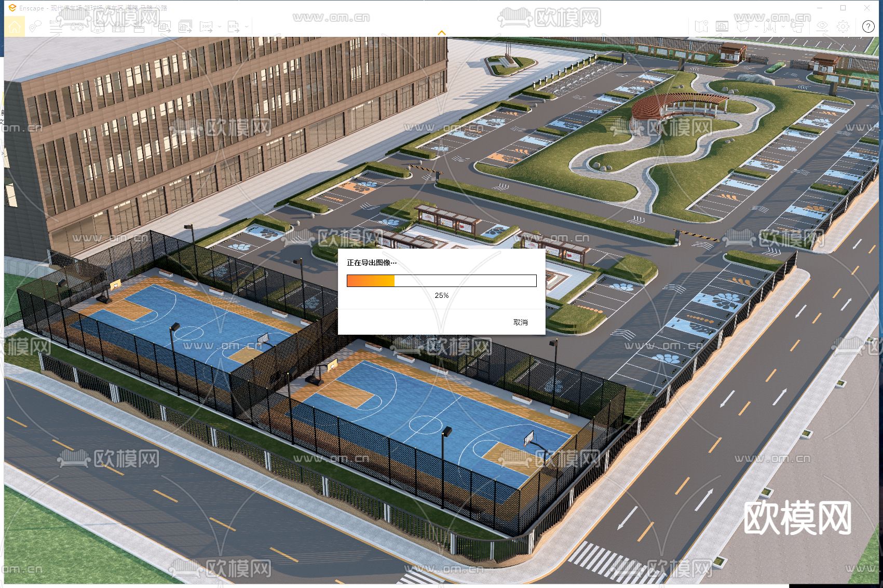883x588 pixels.
Task: Open the BIM info panel icon
Action: click(x=56, y=26)
